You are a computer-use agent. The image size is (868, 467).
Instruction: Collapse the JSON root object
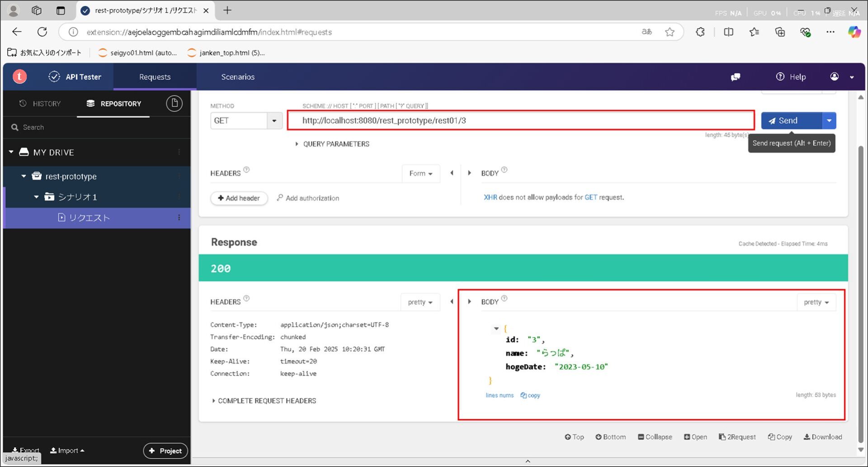pyautogui.click(x=496, y=329)
